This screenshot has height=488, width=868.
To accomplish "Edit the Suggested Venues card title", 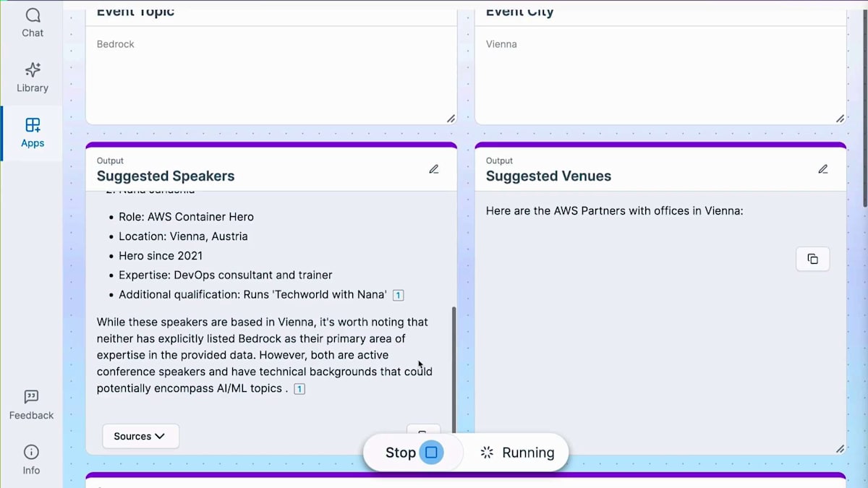I will (x=823, y=169).
